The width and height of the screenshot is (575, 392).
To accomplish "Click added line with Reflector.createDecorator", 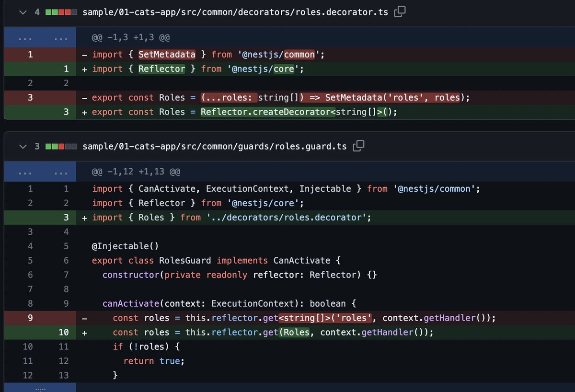I will [x=325, y=112].
